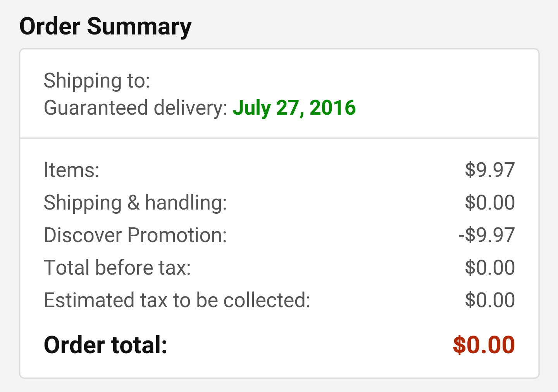Select the Shipping to label
The width and height of the screenshot is (558, 392).
[97, 81]
